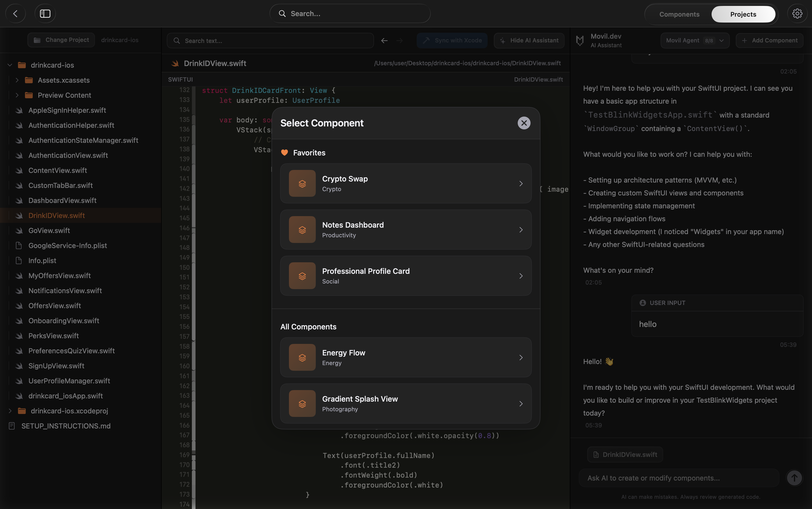Switch to the Components view
The width and height of the screenshot is (812, 509).
point(679,14)
